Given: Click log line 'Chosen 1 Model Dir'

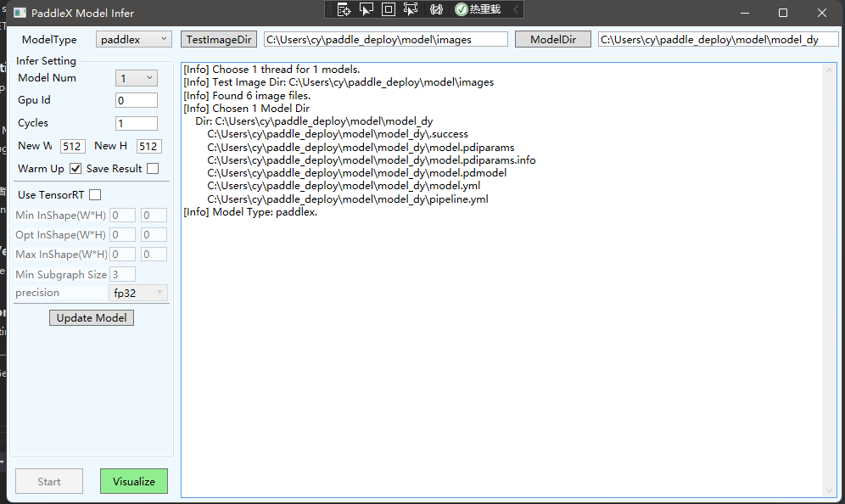Looking at the screenshot, I should [246, 109].
